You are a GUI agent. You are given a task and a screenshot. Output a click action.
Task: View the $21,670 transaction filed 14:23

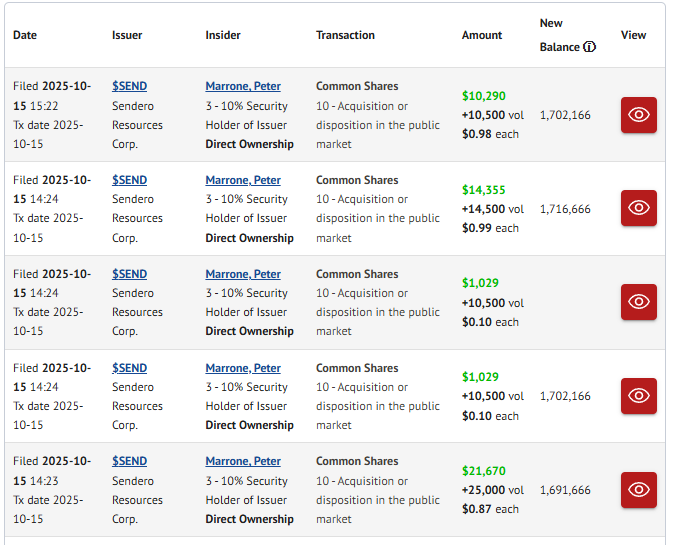638,490
